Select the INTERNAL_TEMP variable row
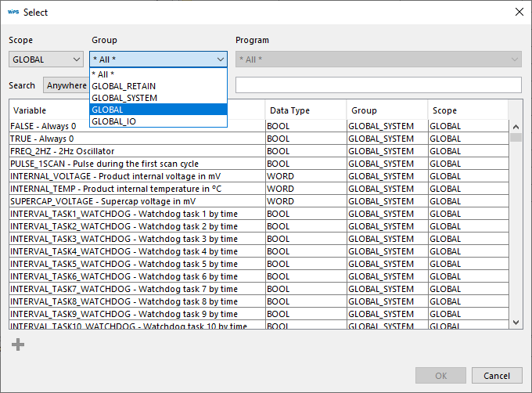The image size is (532, 393). (x=137, y=189)
